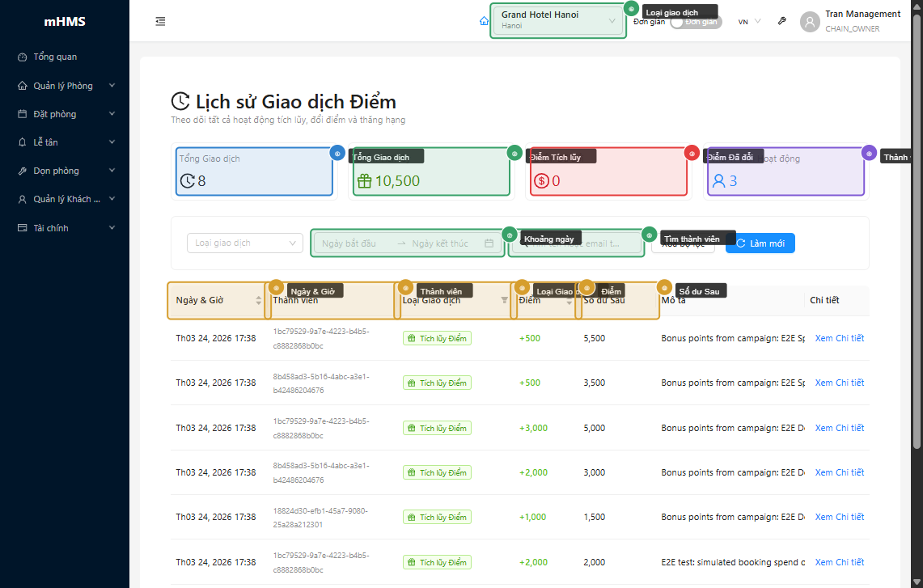Open Xem Chi tiết for the +3,000 row
Image resolution: width=923 pixels, height=588 pixels.
[x=839, y=428]
